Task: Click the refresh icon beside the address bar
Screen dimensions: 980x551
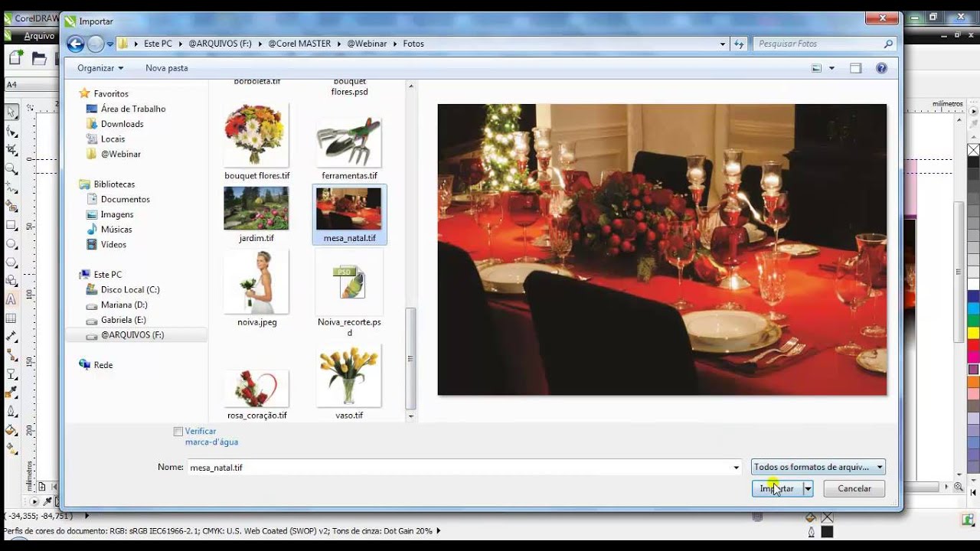Action: (739, 44)
